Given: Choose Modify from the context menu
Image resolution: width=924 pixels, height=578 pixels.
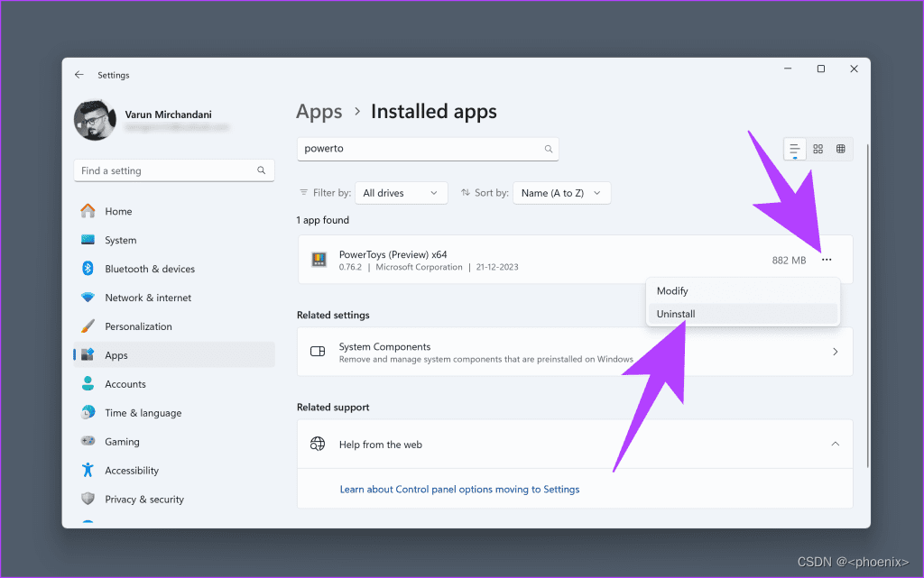Looking at the screenshot, I should pyautogui.click(x=743, y=290).
